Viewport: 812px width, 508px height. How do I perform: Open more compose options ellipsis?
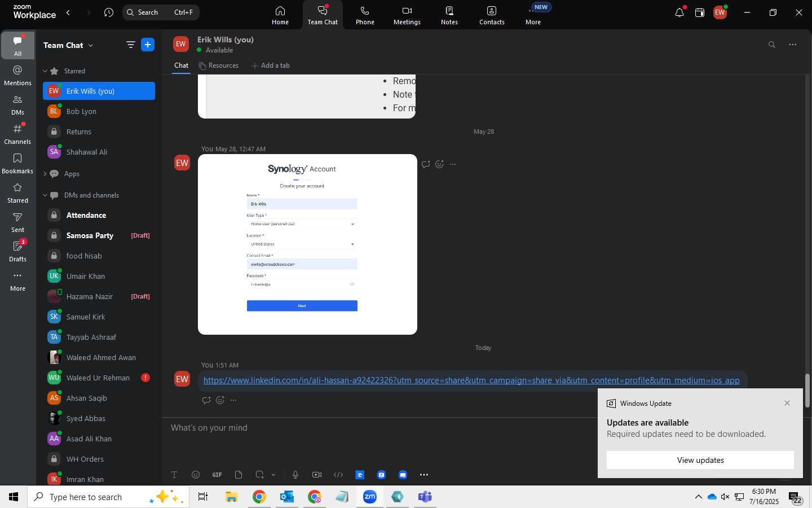pyautogui.click(x=424, y=475)
